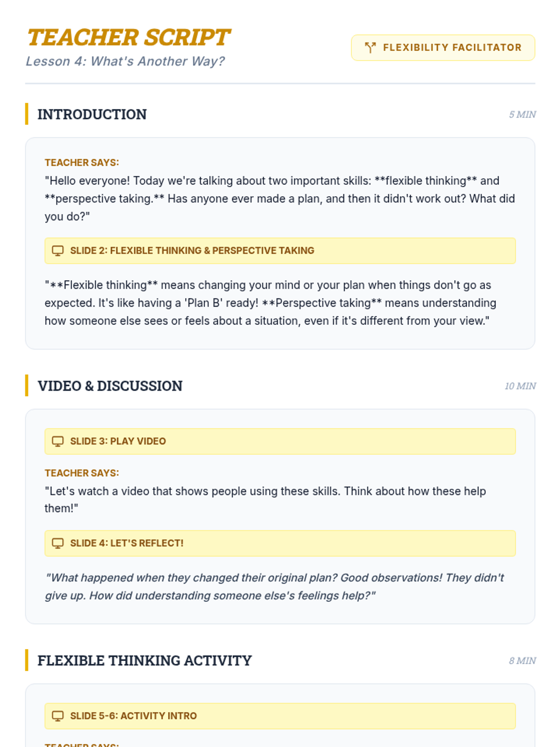
Task: Click the Video & Discussion heading
Action: pyautogui.click(x=110, y=386)
